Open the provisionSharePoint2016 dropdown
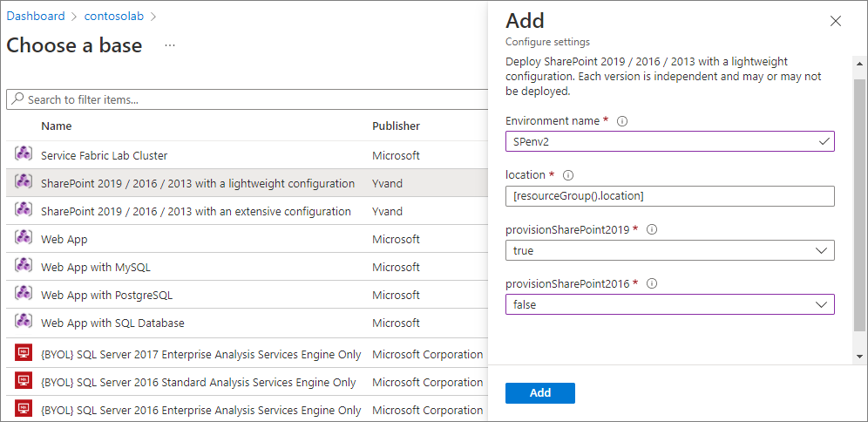Image resolution: width=868 pixels, height=422 pixels. click(670, 304)
